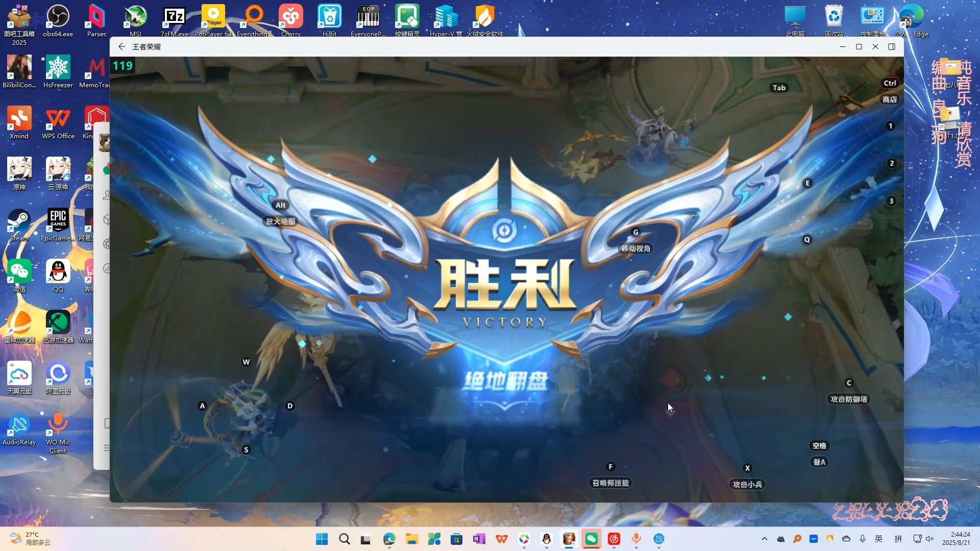This screenshot has width=980, height=551.
Task: Tap the G key badge
Action: coord(635,232)
